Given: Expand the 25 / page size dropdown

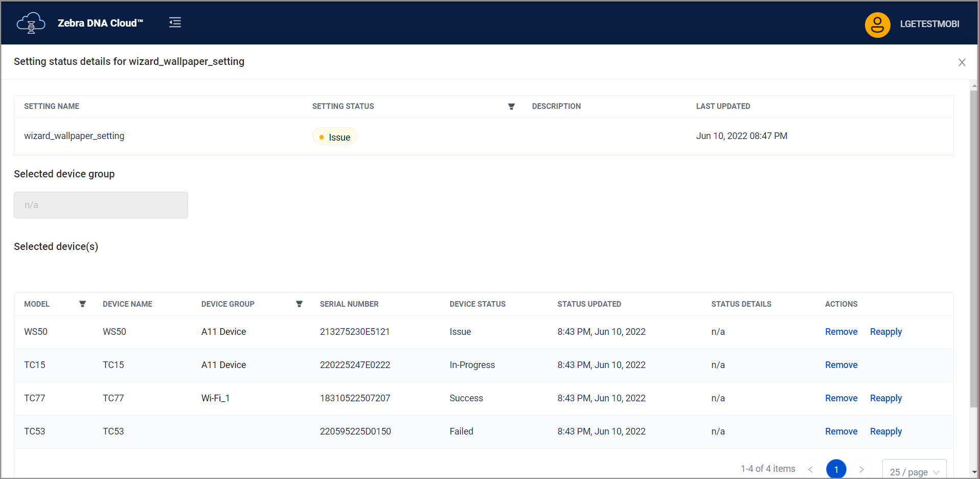Looking at the screenshot, I should click(914, 471).
